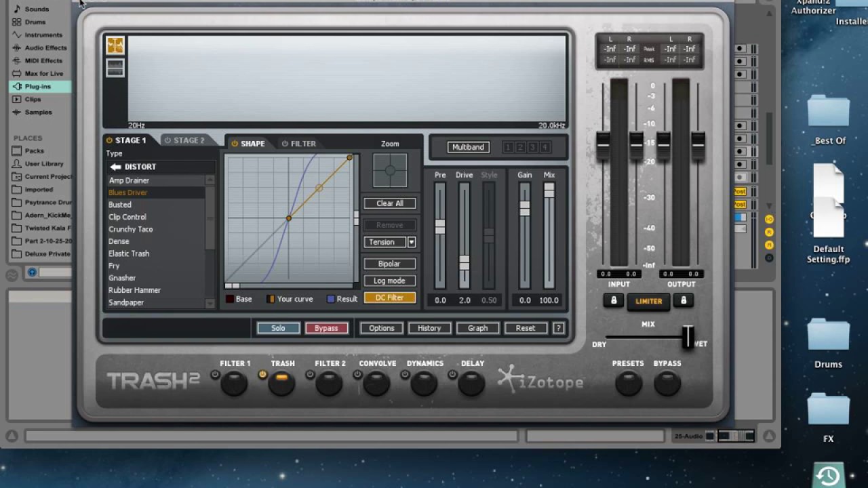The height and width of the screenshot is (488, 868).
Task: Select User Library in Ableton Places
Action: tap(39, 164)
